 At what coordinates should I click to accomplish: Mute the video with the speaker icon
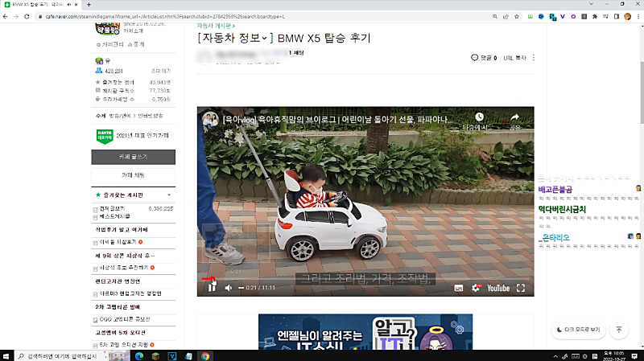(229, 288)
